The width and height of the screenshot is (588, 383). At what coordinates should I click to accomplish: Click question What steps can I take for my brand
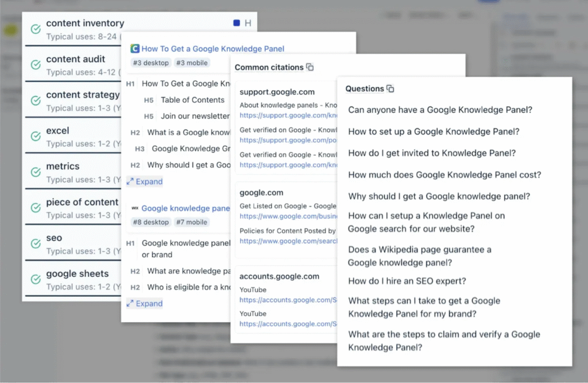[424, 307]
